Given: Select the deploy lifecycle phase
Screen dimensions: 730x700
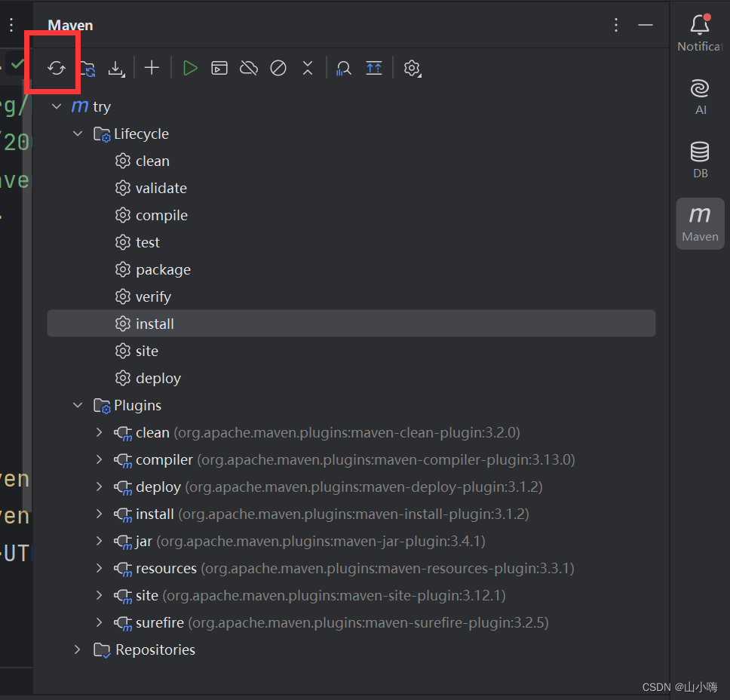Looking at the screenshot, I should click(x=351, y=378).
